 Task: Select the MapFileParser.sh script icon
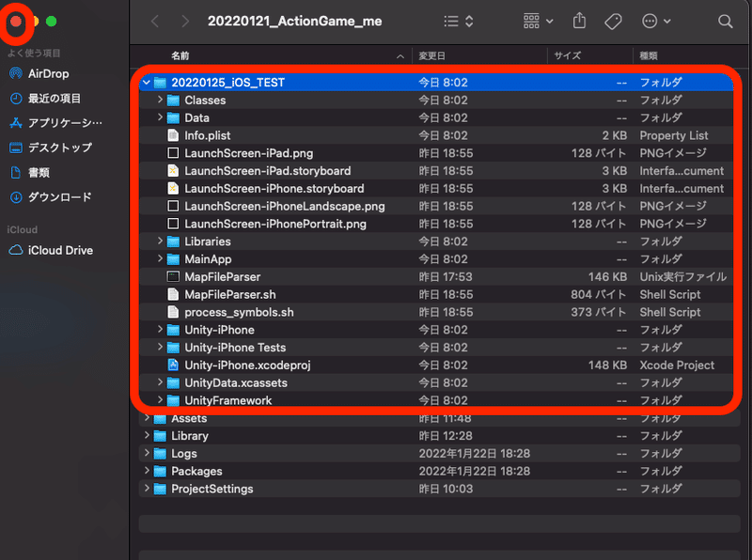[x=173, y=294]
